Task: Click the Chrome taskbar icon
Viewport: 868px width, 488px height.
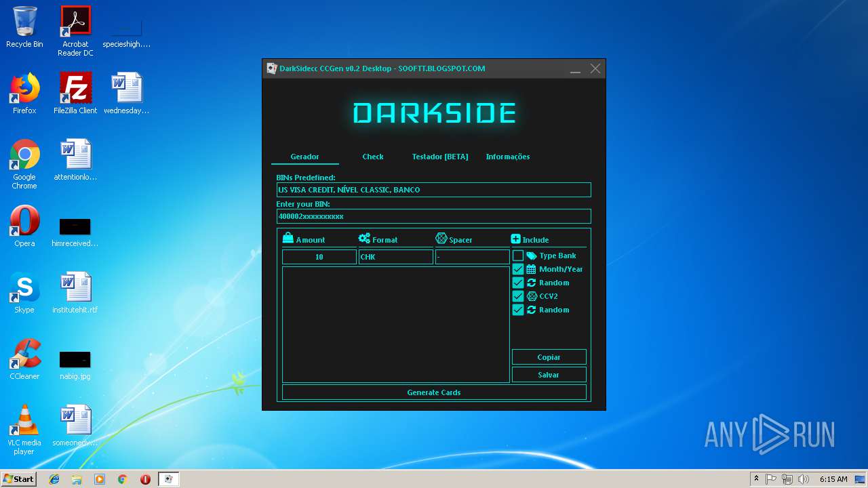Action: 122,479
